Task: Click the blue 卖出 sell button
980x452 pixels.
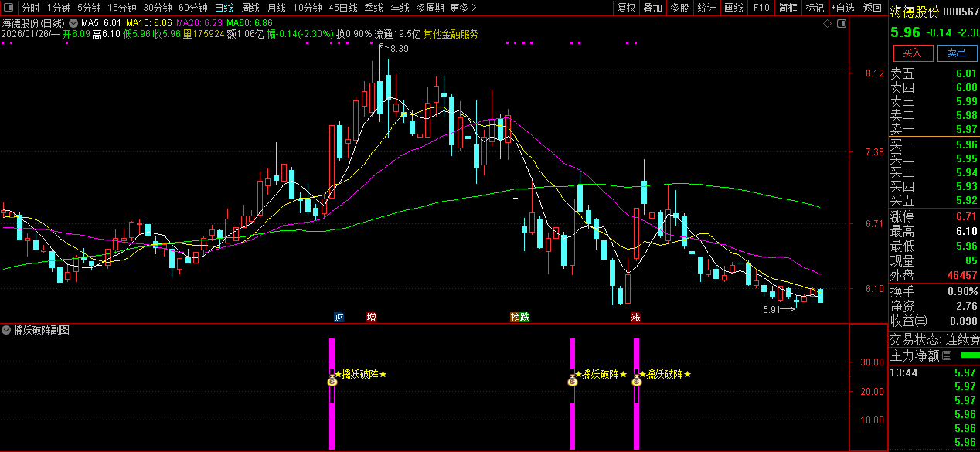Action: pyautogui.click(x=957, y=53)
